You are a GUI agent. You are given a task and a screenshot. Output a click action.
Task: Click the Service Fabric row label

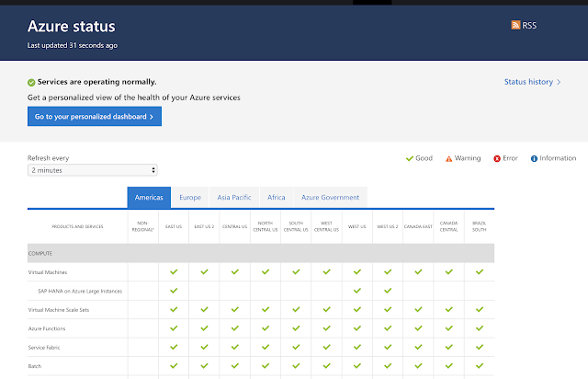(x=44, y=348)
